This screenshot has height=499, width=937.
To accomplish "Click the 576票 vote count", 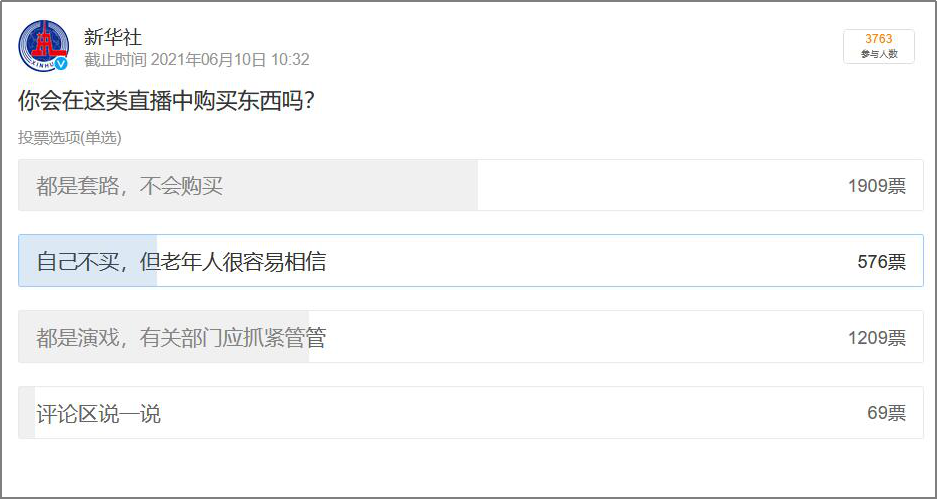I will (x=881, y=262).
